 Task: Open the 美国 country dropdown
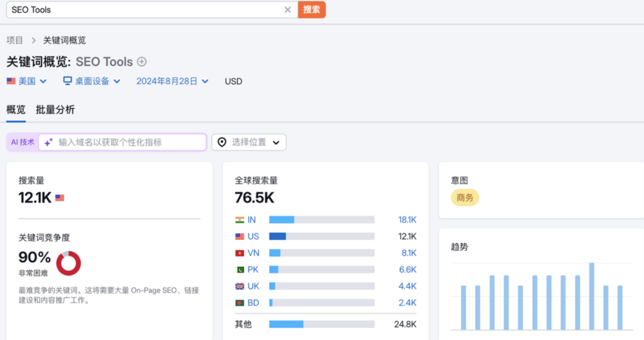pos(26,81)
